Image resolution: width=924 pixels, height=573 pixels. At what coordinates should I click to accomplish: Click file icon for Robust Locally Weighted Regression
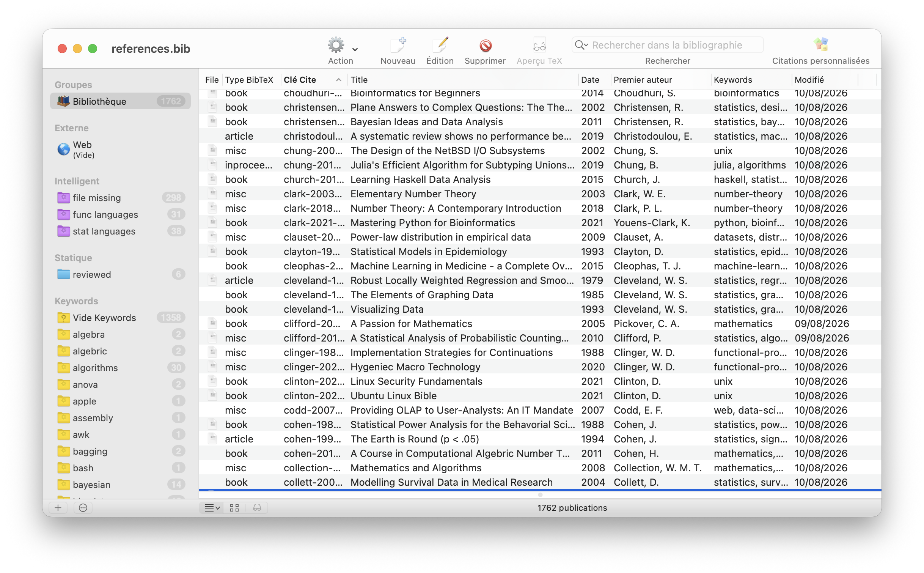pyautogui.click(x=213, y=280)
